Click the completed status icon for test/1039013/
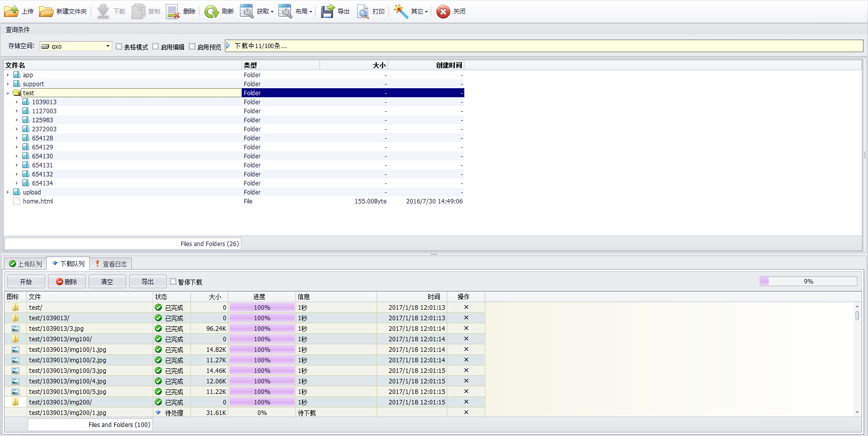 pyautogui.click(x=158, y=318)
